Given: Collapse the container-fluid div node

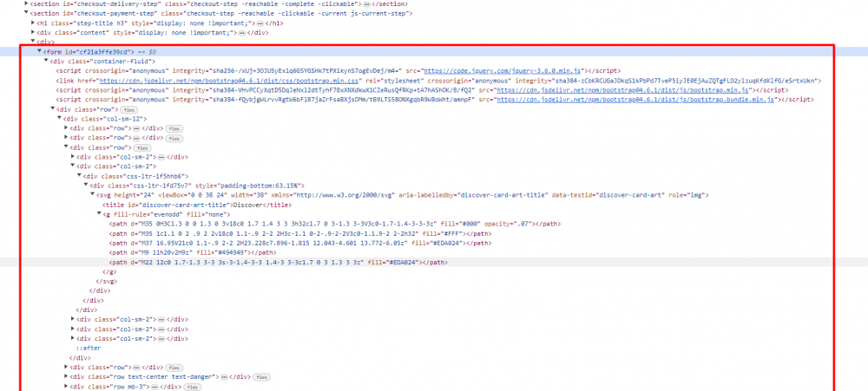Looking at the screenshot, I should (46, 61).
